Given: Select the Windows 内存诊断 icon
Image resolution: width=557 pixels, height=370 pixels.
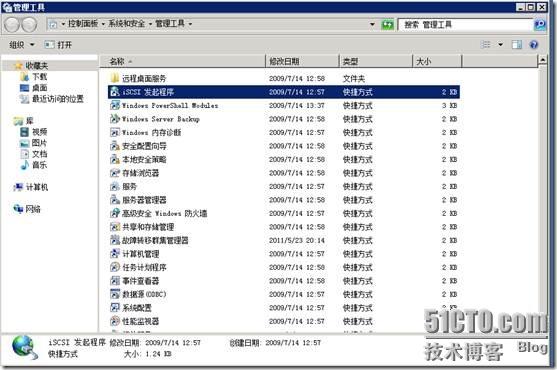Looking at the screenshot, I should pyautogui.click(x=114, y=132).
